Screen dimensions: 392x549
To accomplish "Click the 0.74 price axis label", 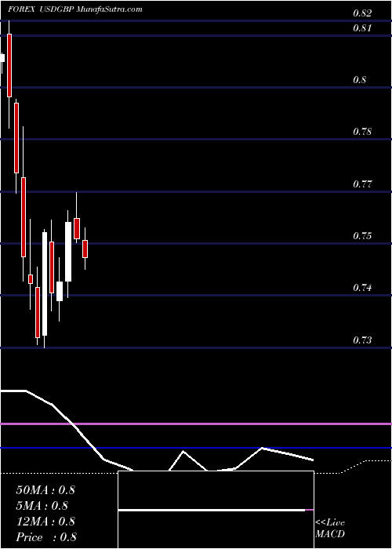I will [x=362, y=288].
